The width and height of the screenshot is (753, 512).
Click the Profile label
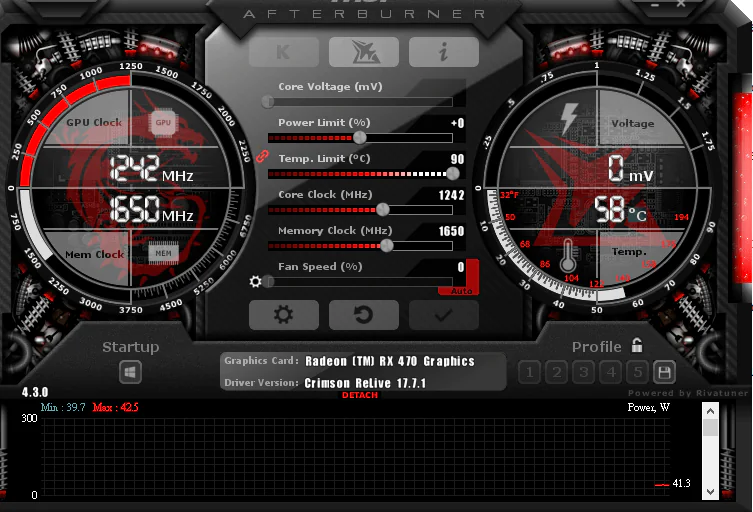coord(596,347)
